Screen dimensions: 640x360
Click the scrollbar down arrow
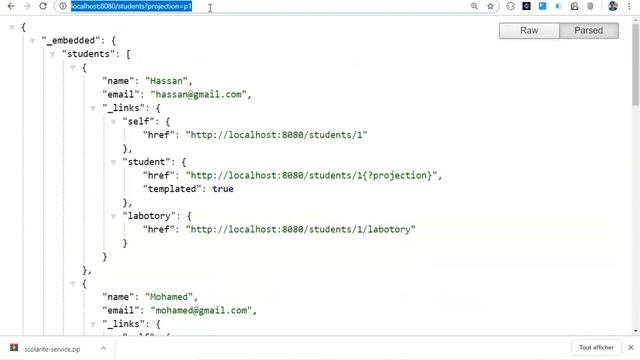click(x=636, y=331)
